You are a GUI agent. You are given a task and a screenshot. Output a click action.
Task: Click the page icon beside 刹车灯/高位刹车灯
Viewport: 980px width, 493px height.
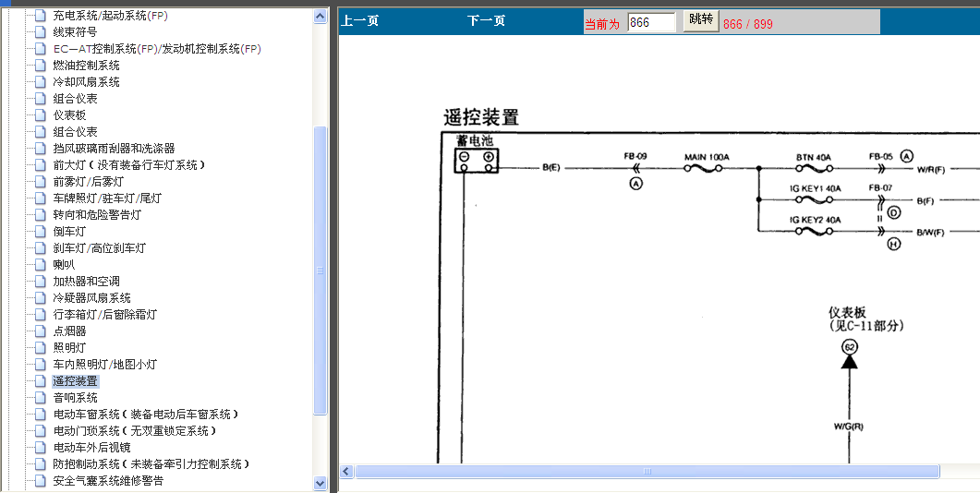click(x=40, y=248)
